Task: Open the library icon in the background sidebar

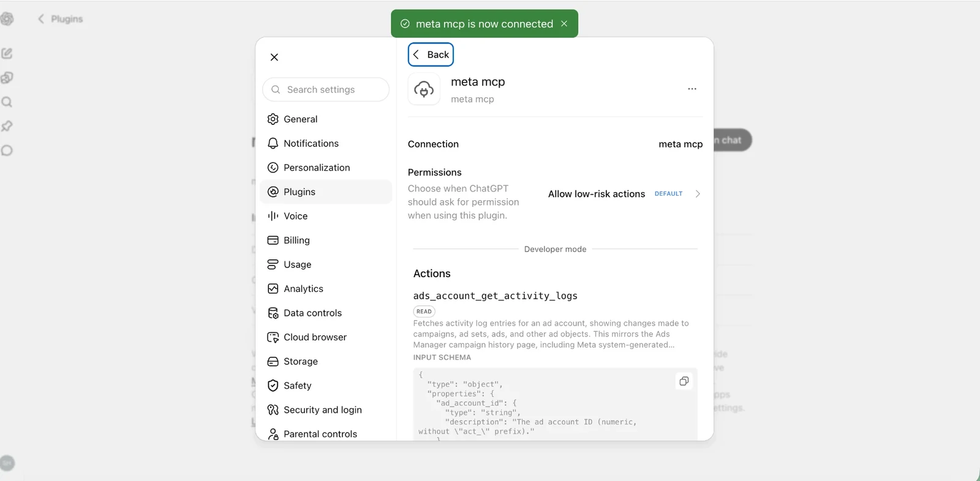Action: (x=7, y=78)
